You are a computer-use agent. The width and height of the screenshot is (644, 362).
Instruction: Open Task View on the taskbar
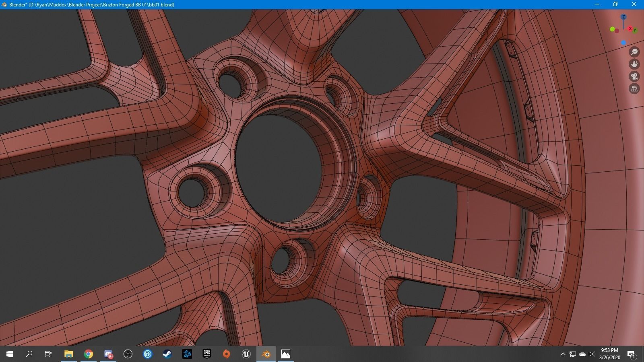click(x=48, y=354)
